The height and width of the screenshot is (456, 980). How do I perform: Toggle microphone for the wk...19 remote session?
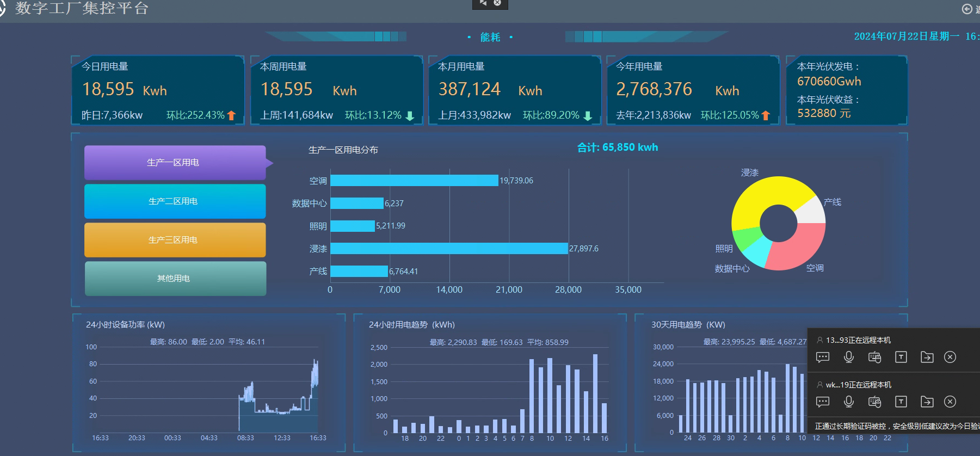[848, 402]
